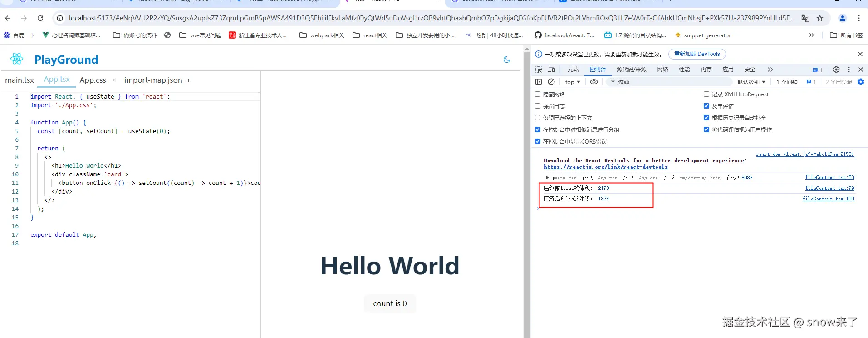Disable the 及早评估 checkbox
Viewport: 868px width, 338px height.
(706, 106)
